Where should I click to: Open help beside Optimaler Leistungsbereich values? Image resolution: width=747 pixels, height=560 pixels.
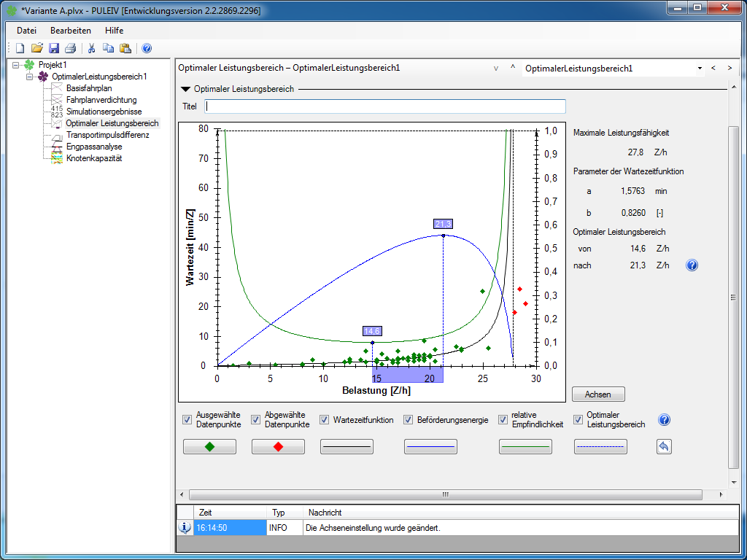(692, 265)
